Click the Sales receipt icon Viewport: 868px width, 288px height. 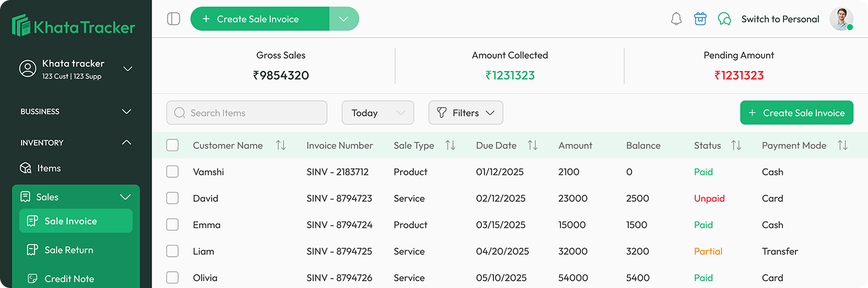point(25,197)
